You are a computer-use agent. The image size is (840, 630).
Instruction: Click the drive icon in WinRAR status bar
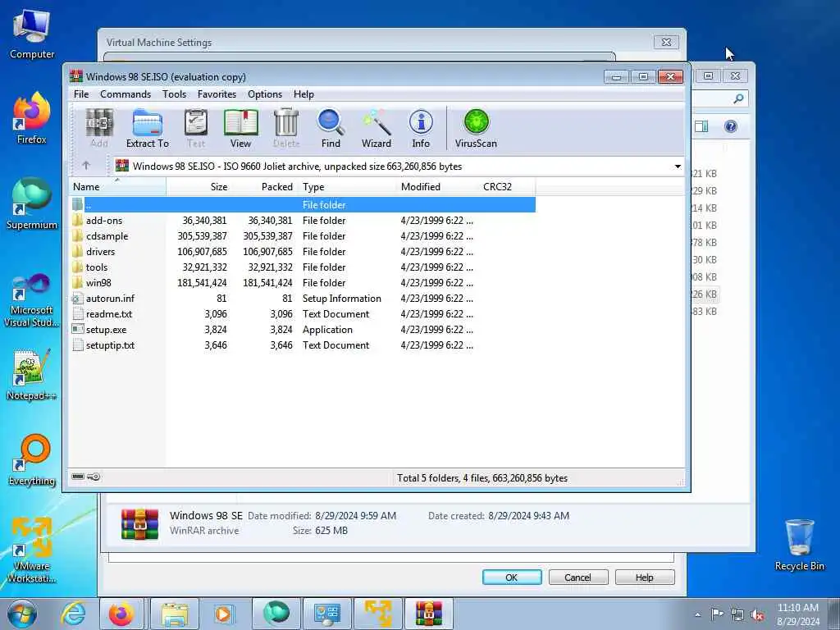click(x=78, y=477)
